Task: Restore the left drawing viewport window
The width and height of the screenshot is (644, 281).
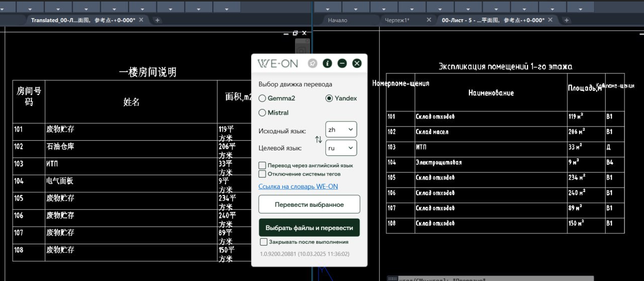Action: 295,33
